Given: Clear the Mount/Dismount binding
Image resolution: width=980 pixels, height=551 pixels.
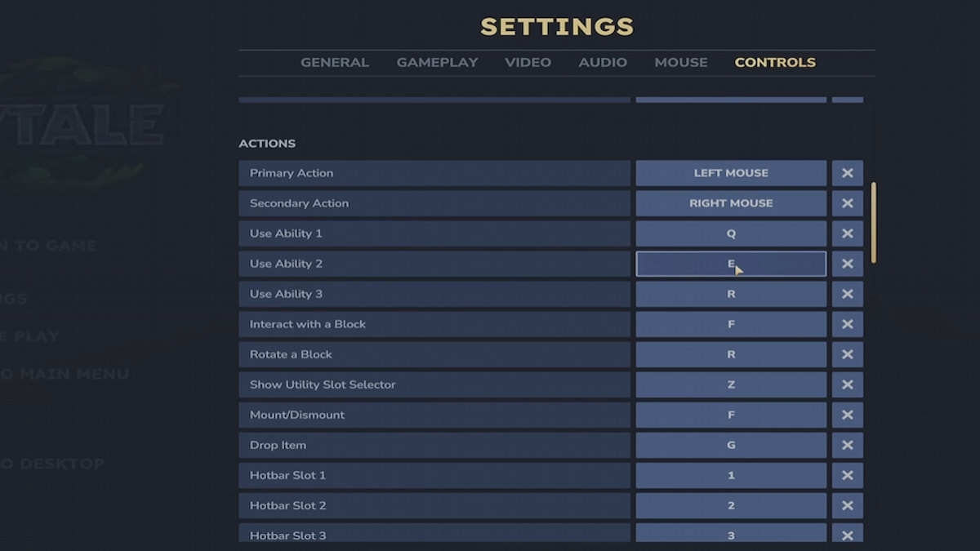Looking at the screenshot, I should 847,415.
